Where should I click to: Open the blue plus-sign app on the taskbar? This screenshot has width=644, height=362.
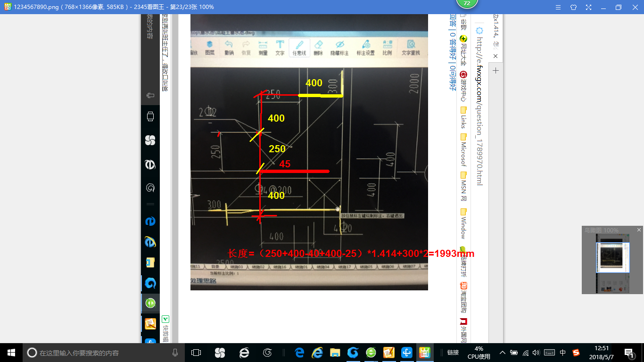407,352
